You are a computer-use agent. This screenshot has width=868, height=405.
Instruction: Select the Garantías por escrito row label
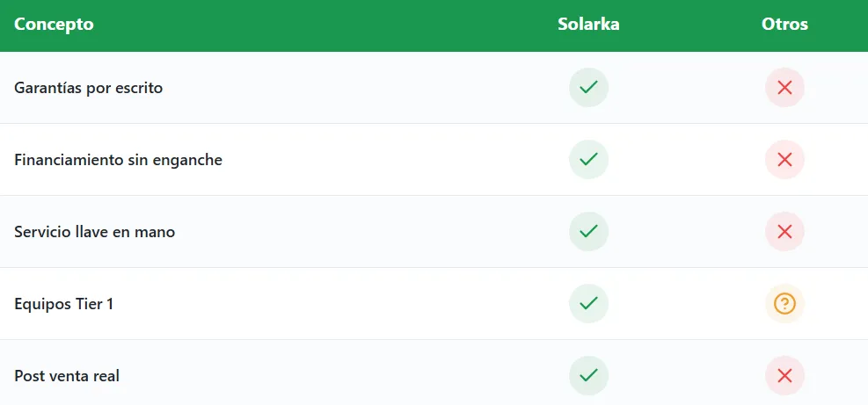pos(88,88)
